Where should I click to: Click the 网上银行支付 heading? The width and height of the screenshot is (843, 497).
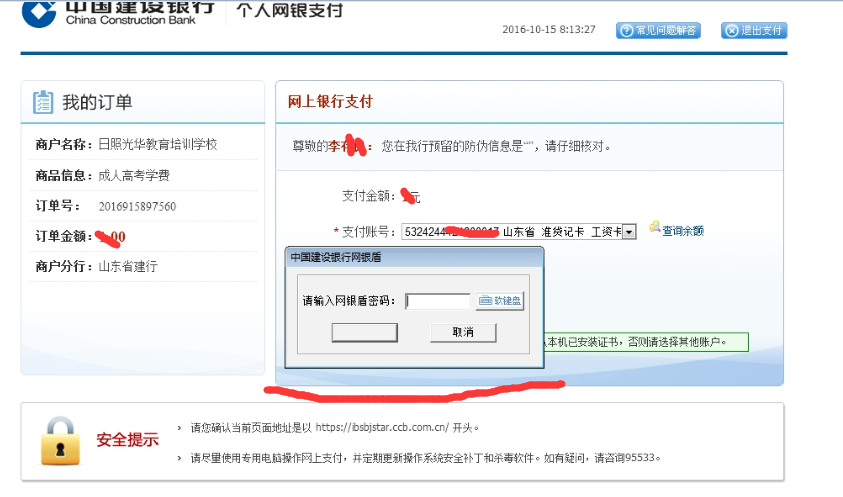(x=330, y=102)
